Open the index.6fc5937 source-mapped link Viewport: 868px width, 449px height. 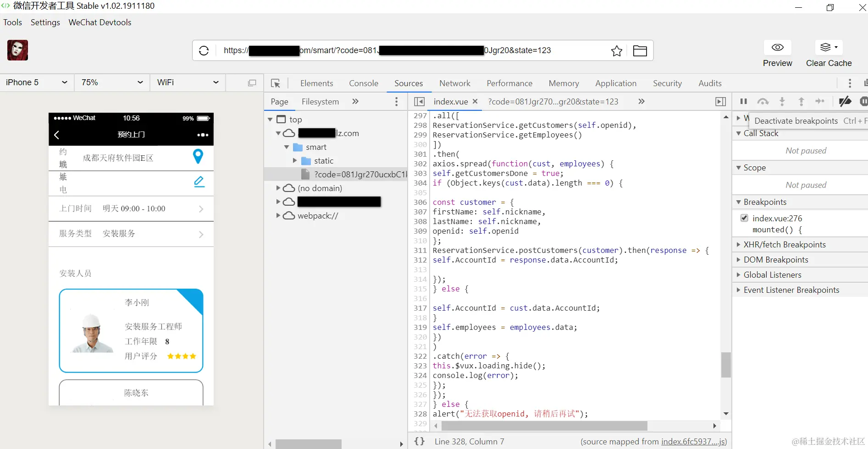(694, 442)
